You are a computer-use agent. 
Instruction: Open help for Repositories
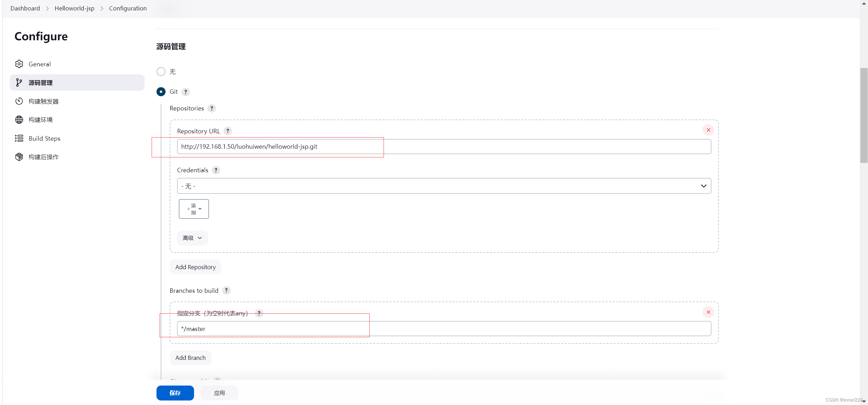click(x=212, y=108)
